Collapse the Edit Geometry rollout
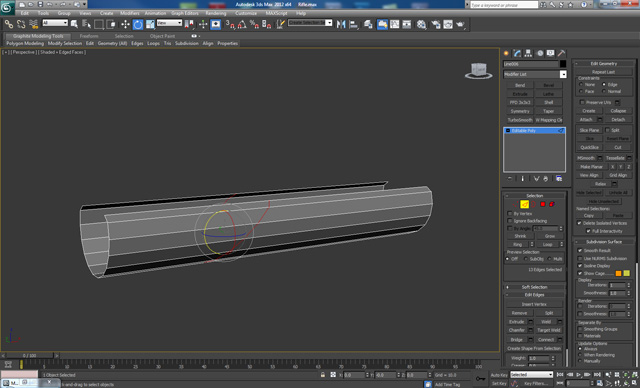Viewport: 640px width, 388px height. (604, 64)
